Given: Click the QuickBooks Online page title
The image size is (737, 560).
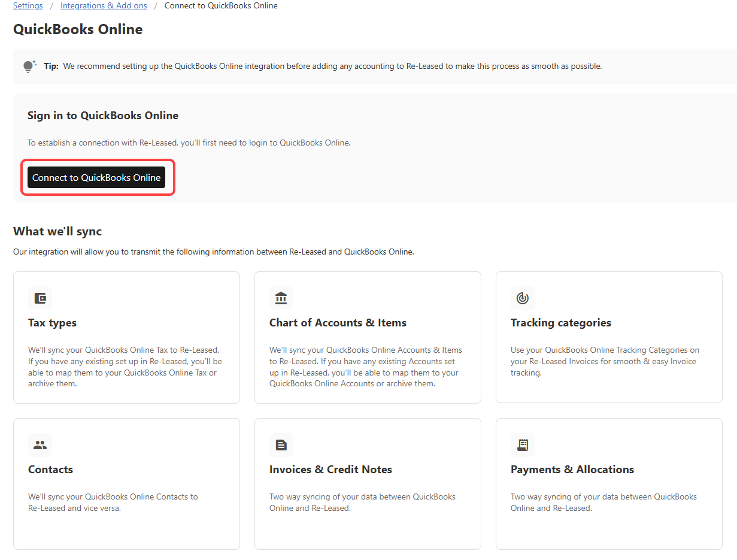Looking at the screenshot, I should (78, 29).
